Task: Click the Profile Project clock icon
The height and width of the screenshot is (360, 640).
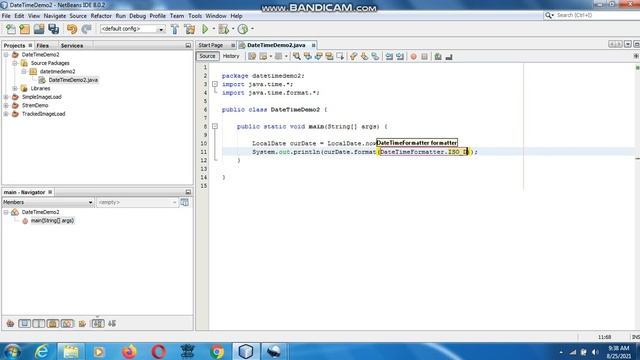Action: [243, 29]
